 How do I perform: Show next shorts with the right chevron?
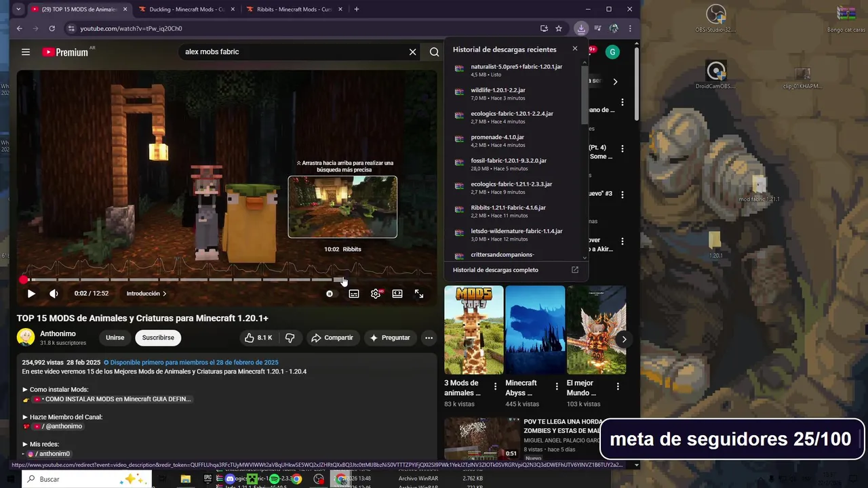click(x=624, y=339)
